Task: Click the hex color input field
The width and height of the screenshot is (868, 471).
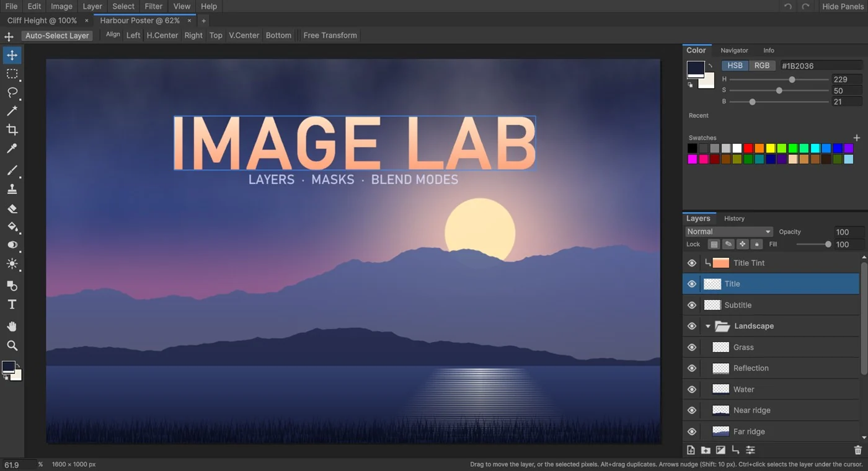Action: [x=821, y=66]
